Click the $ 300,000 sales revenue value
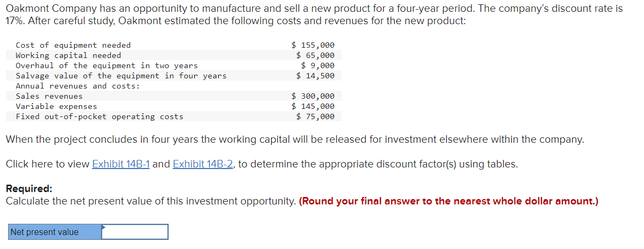Image resolution: width=644 pixels, height=249 pixels. 313,97
